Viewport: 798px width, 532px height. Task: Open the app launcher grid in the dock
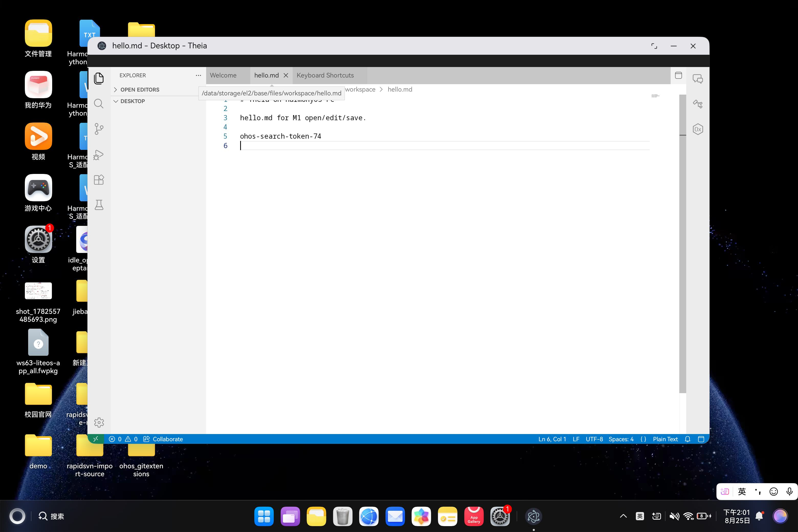click(264, 516)
